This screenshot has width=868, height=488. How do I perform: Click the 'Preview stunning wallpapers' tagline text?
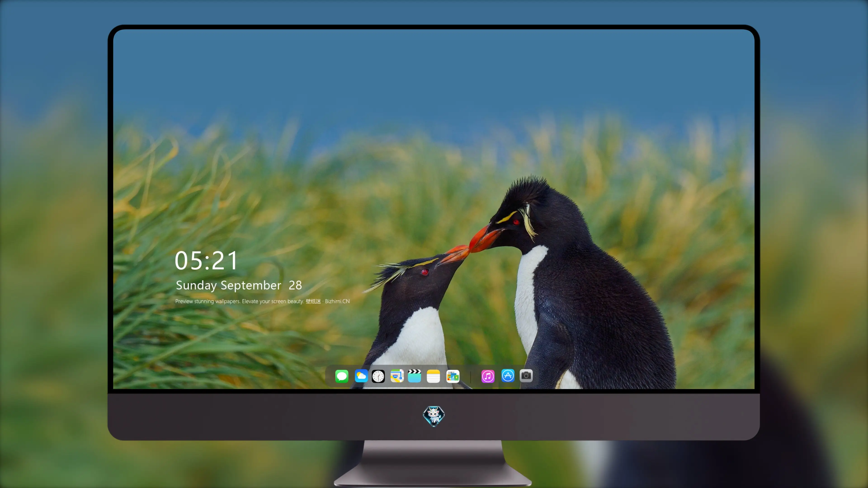click(x=262, y=301)
